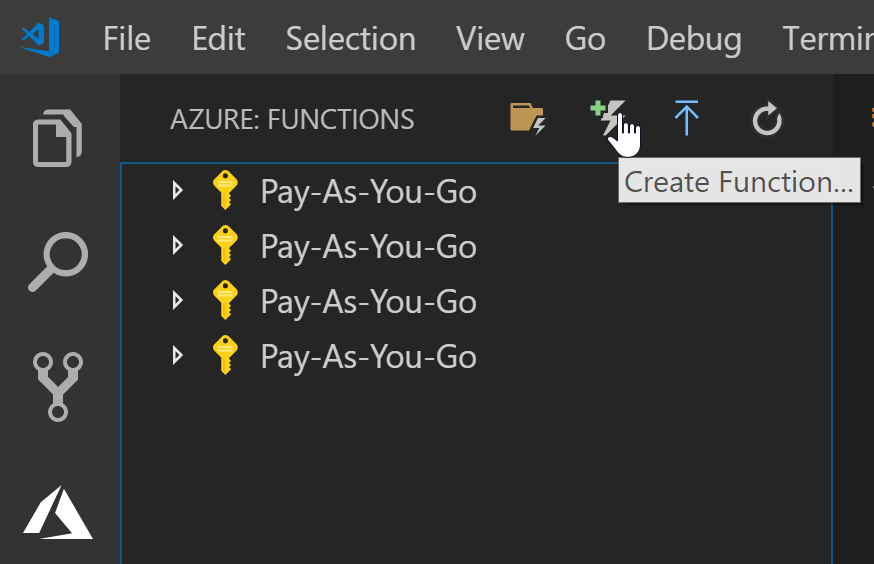The width and height of the screenshot is (874, 564).
Task: Open the View menu
Action: (490, 39)
